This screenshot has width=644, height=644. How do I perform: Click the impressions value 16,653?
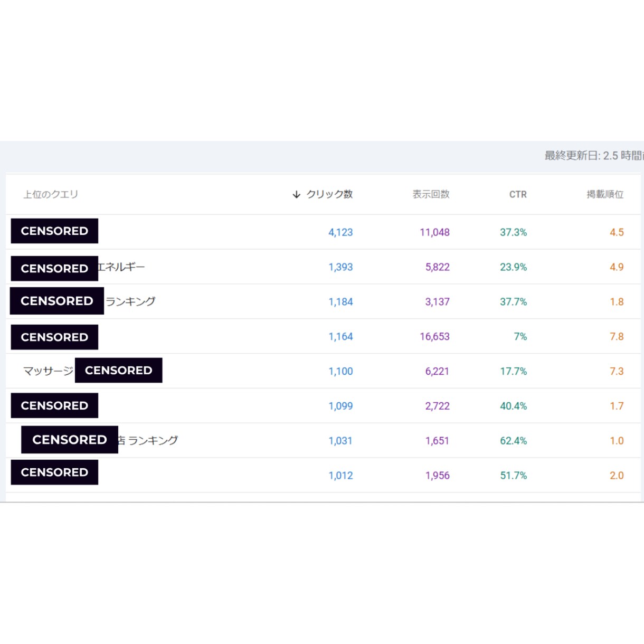(x=434, y=337)
